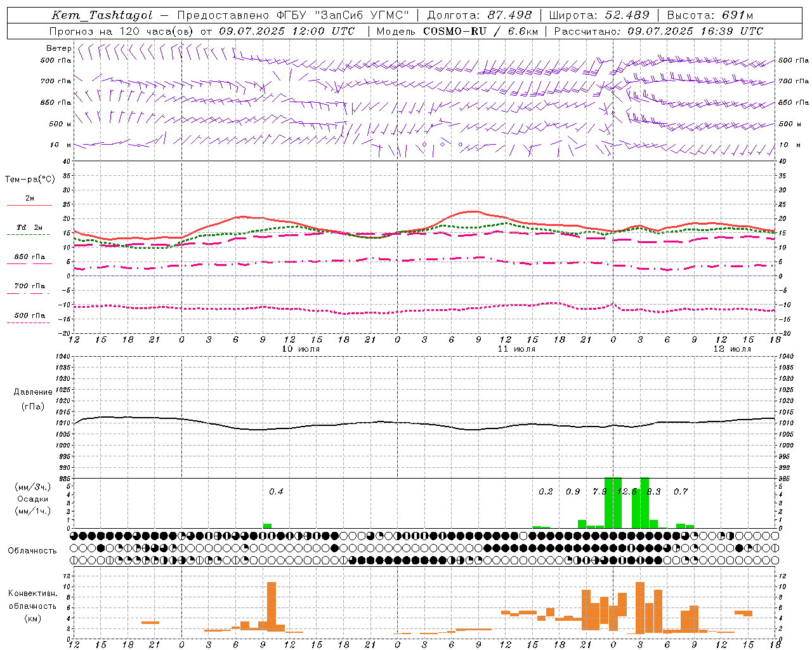Click the green precipitation bar under 0.4

[x=267, y=526]
